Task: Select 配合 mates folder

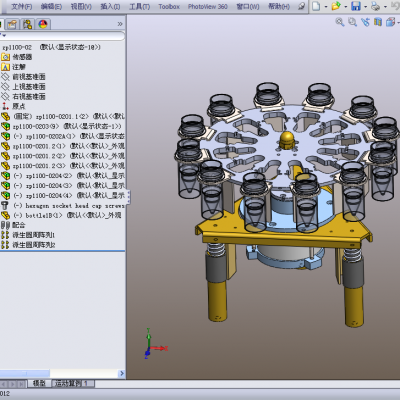Action: tap(13, 225)
